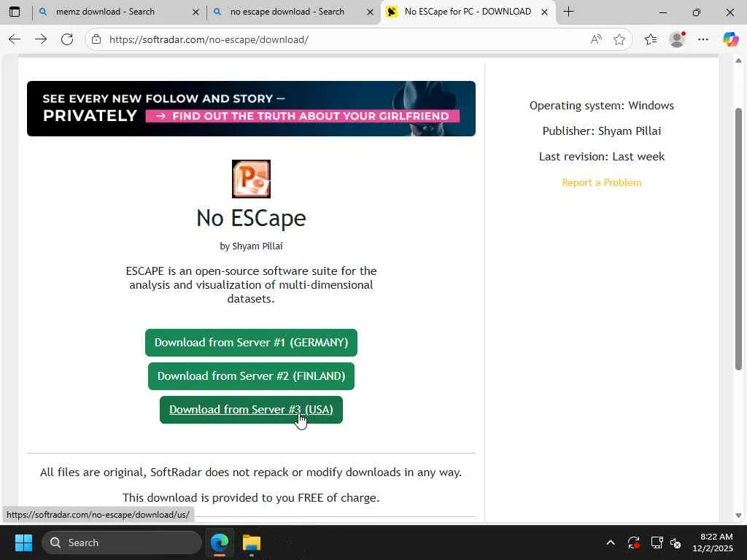
Task: Download from Server #3 (USA)
Action: (x=251, y=410)
